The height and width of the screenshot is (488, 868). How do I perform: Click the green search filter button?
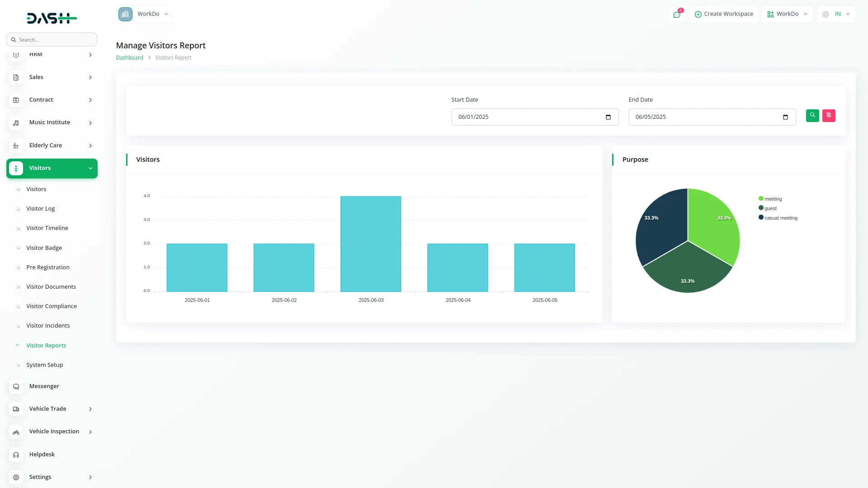pos(812,116)
